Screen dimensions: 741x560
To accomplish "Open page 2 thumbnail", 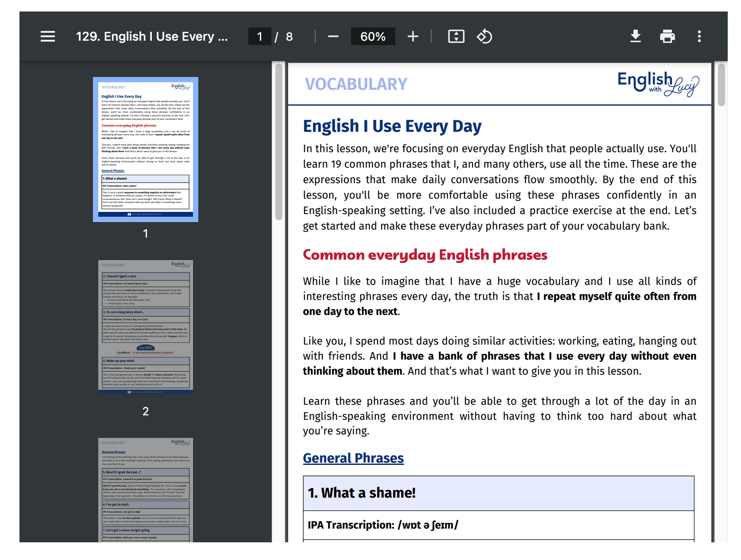I will coord(146,327).
